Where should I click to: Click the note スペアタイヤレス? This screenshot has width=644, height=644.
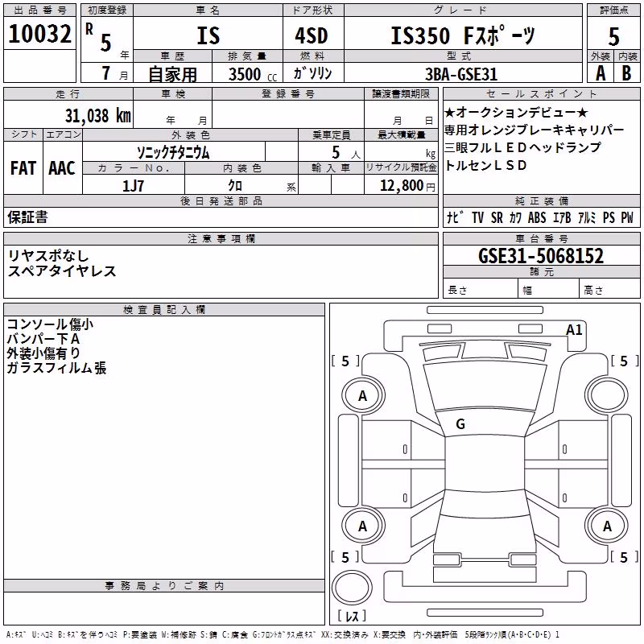(62, 271)
